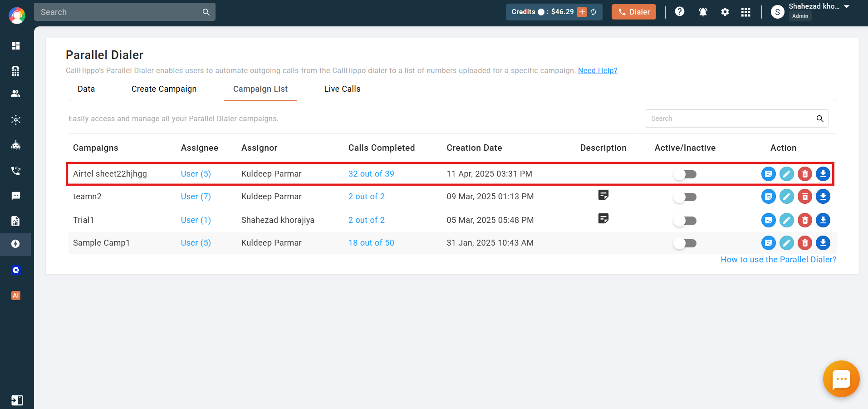Open the apps grid menu in the header
The height and width of the screenshot is (409, 868).
pyautogui.click(x=745, y=12)
